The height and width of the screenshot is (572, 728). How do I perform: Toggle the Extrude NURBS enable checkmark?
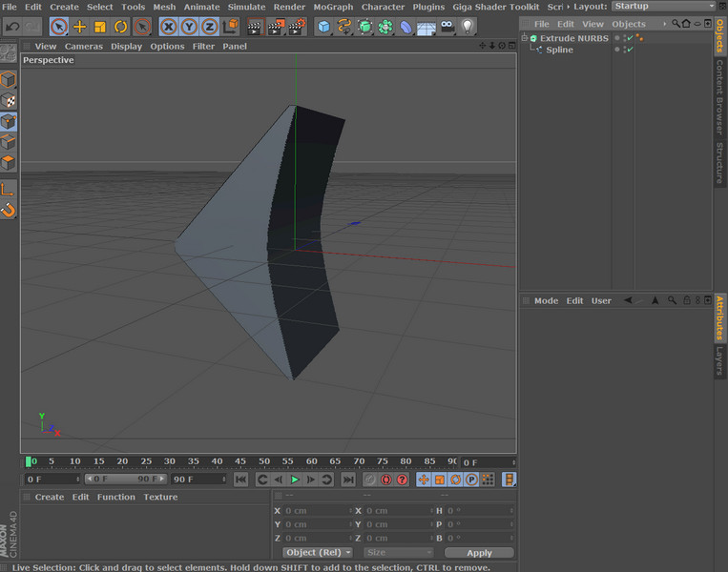tap(630, 38)
